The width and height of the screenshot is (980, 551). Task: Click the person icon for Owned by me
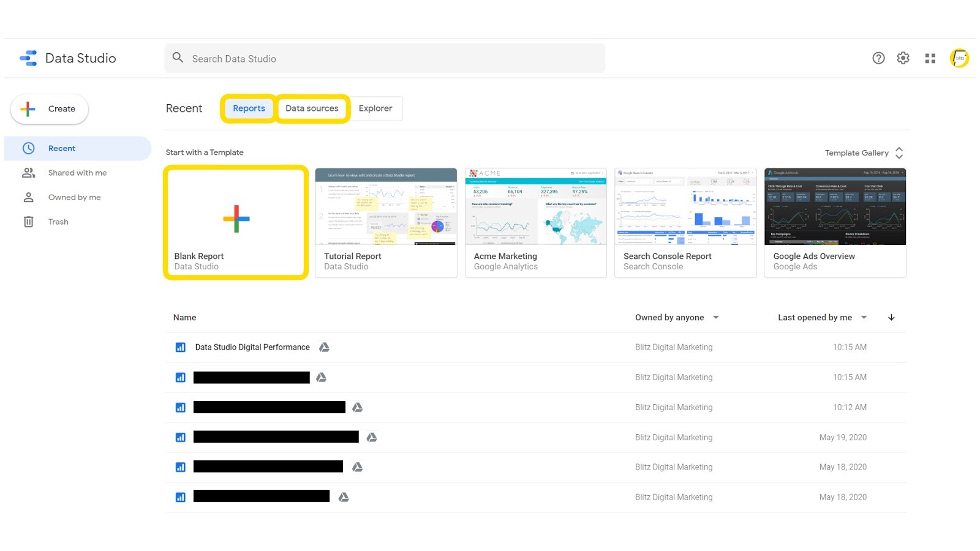pyautogui.click(x=28, y=197)
